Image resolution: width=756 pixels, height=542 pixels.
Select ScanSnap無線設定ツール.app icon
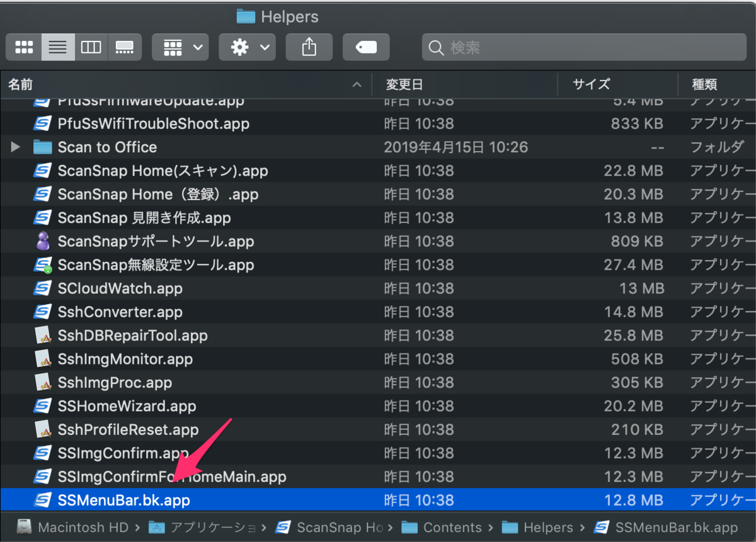pyautogui.click(x=42, y=265)
